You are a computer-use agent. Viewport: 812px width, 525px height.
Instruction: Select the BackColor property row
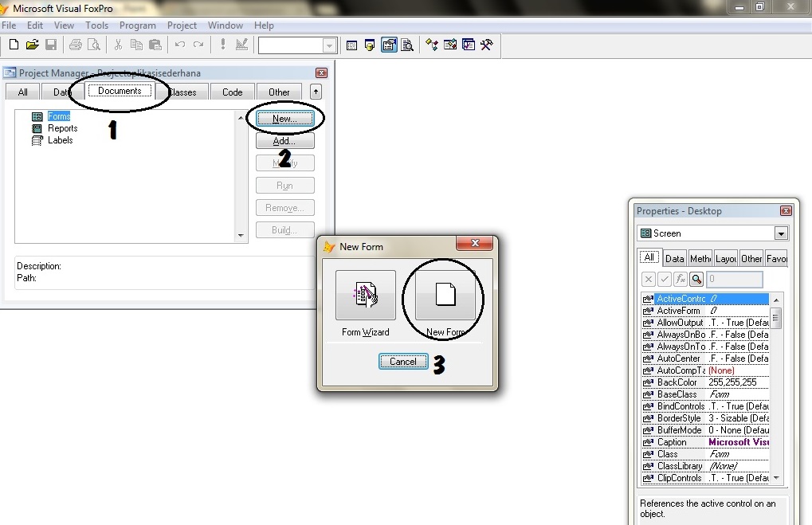click(705, 382)
